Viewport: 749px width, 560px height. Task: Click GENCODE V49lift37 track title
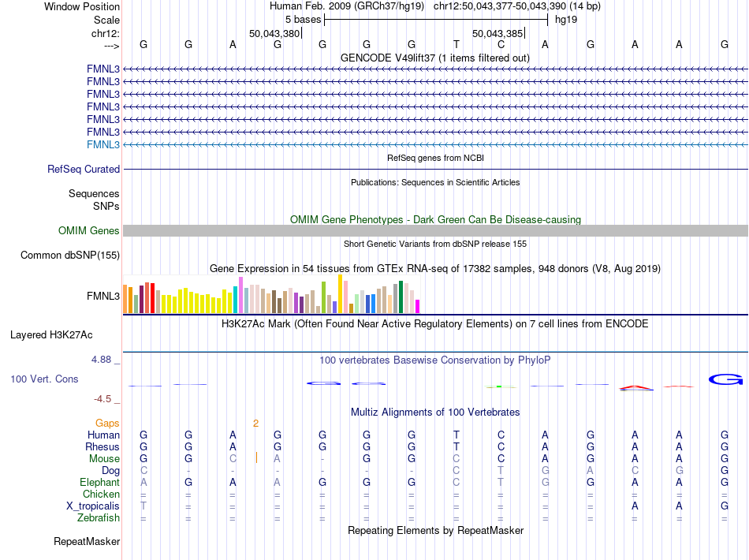(435, 58)
